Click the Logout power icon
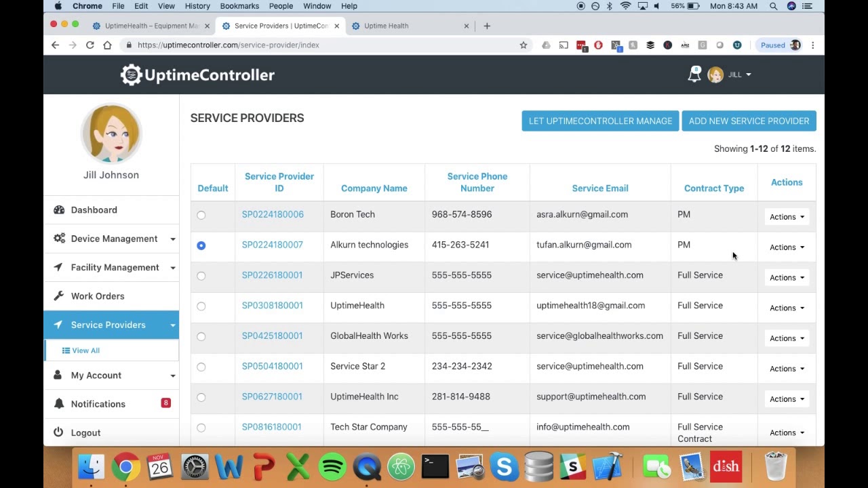The height and width of the screenshot is (488, 868). pyautogui.click(x=58, y=432)
